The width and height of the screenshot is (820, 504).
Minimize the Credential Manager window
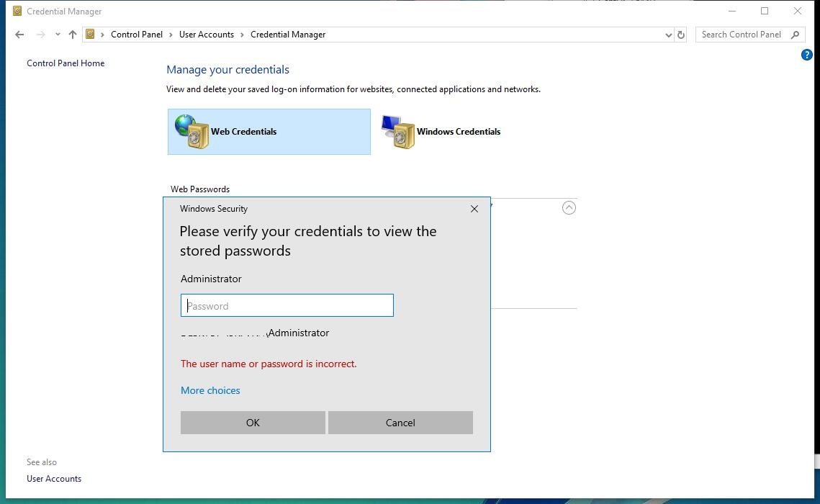click(732, 11)
